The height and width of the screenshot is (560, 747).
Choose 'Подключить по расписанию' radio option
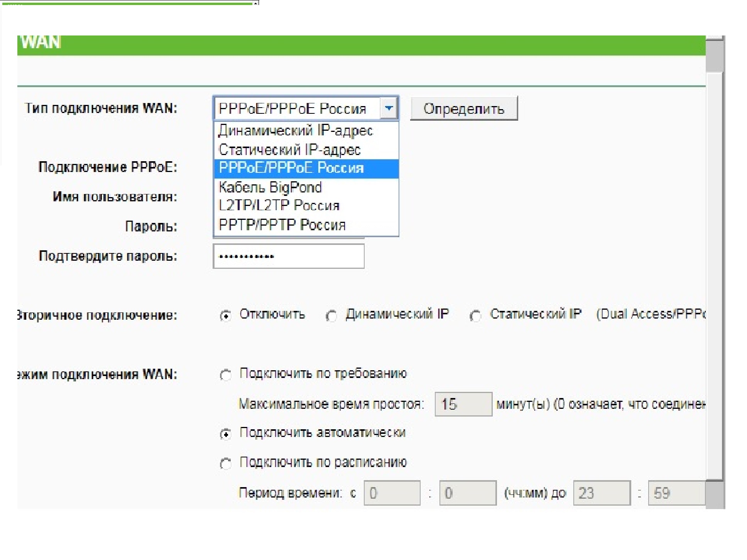225,464
